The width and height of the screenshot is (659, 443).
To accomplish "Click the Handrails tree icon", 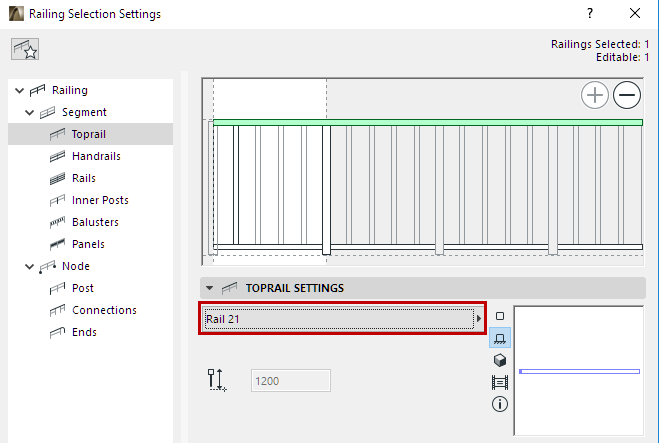I will (x=58, y=156).
